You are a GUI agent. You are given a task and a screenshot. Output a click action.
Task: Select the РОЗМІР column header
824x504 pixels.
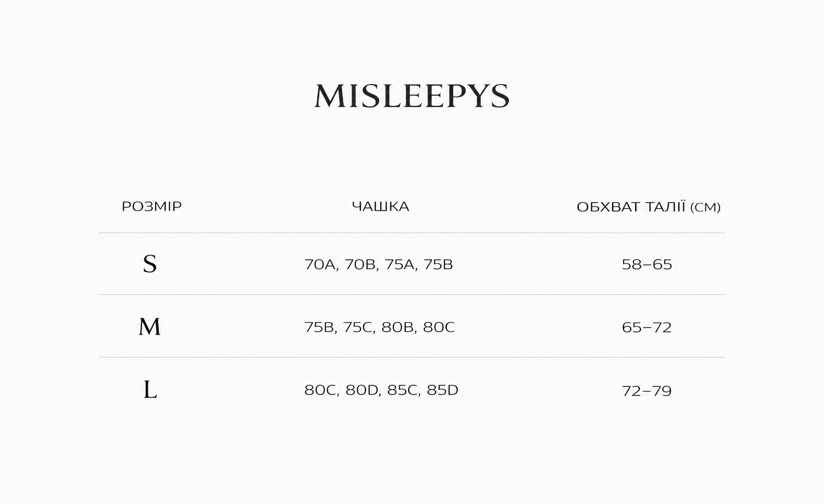pos(152,206)
